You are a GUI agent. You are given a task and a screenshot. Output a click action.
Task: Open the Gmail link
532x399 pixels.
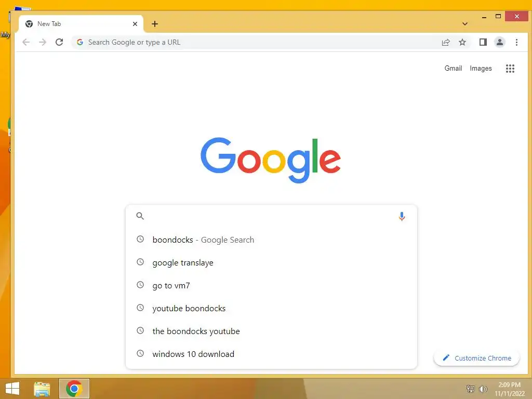point(453,68)
